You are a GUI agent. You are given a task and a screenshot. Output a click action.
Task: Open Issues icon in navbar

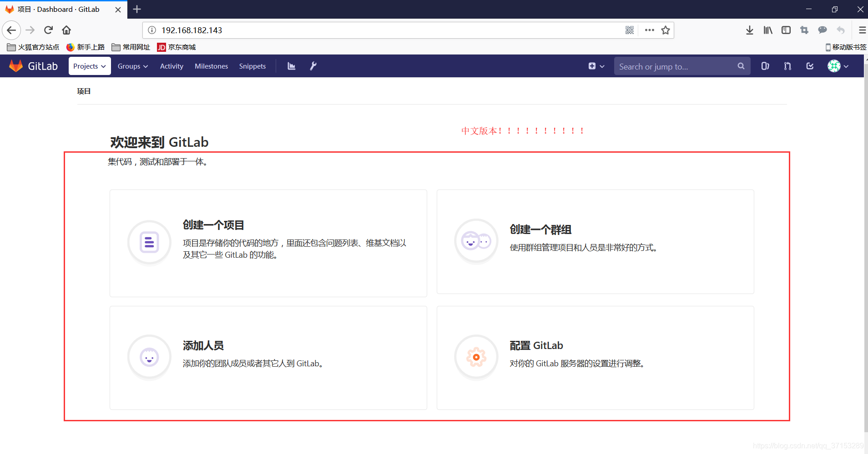(765, 66)
